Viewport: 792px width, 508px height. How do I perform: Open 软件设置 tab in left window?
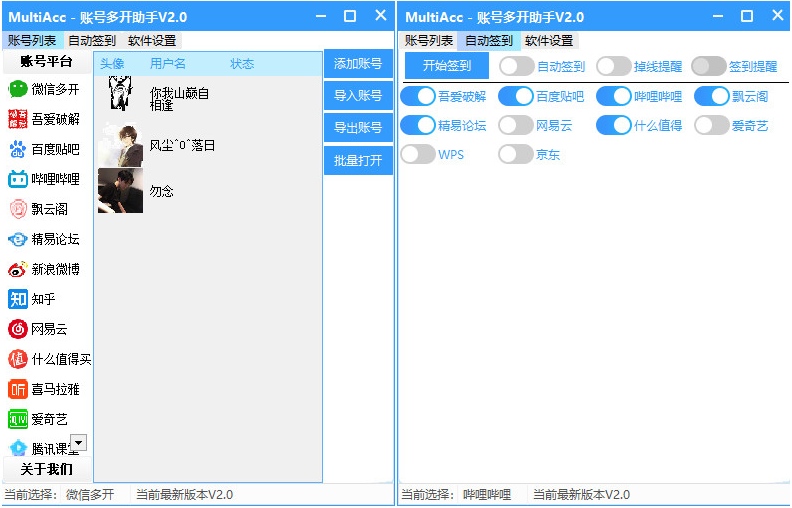pyautogui.click(x=152, y=40)
